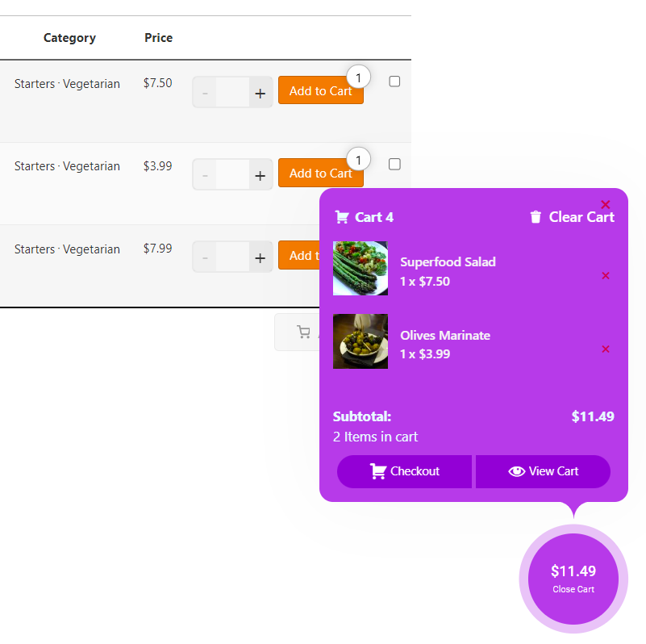Remove Olives Marinate from cart
Viewport: 646px width, 644px height.
605,349
